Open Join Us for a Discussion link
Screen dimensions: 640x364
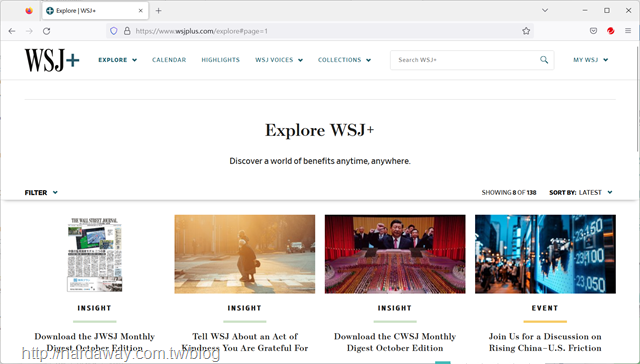click(545, 342)
